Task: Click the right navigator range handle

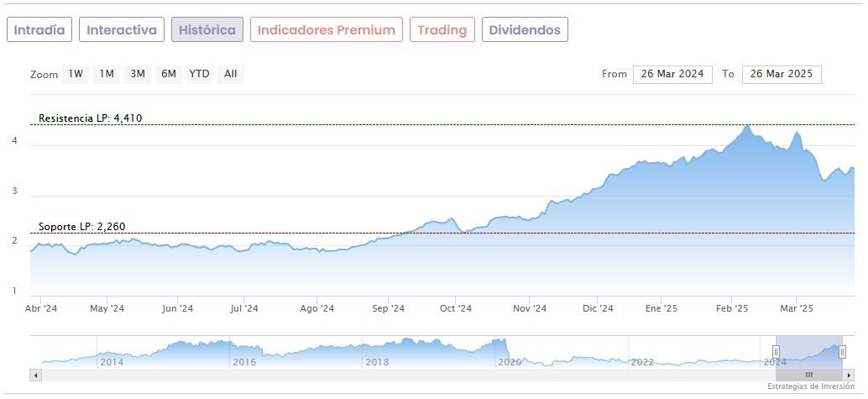Action: pyautogui.click(x=842, y=352)
